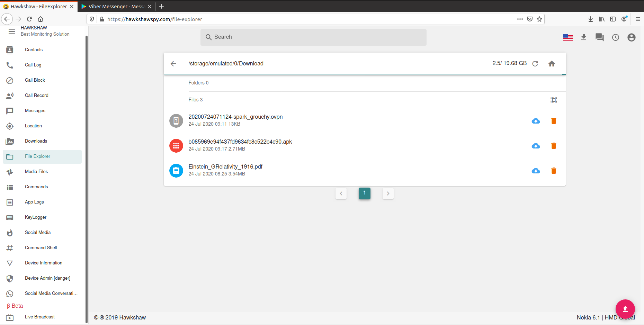Screen dimensions: 644x325
Task: Open the user account profile icon
Action: (x=632, y=37)
